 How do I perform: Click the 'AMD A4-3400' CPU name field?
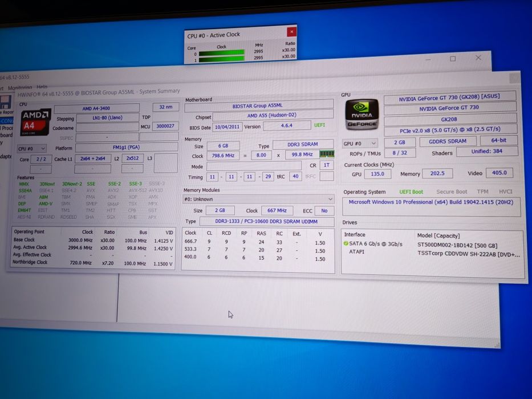(x=96, y=108)
